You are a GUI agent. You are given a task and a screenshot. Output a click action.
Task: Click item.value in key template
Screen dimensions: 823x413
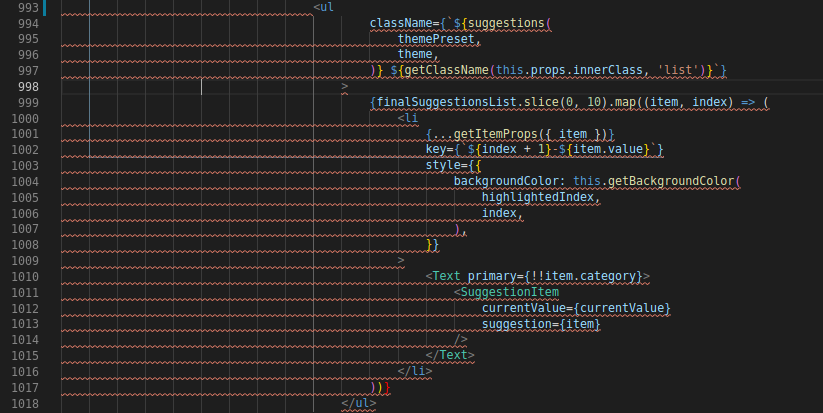coord(608,150)
